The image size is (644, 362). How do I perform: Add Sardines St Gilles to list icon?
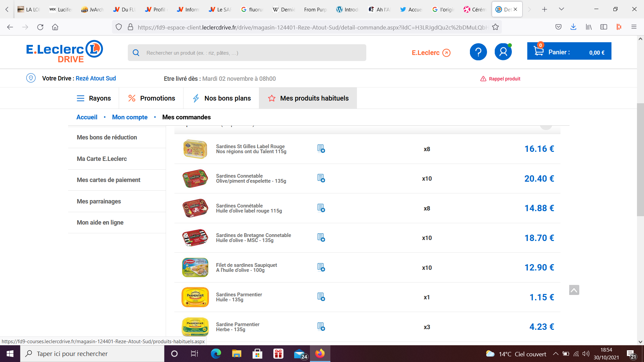321,149
